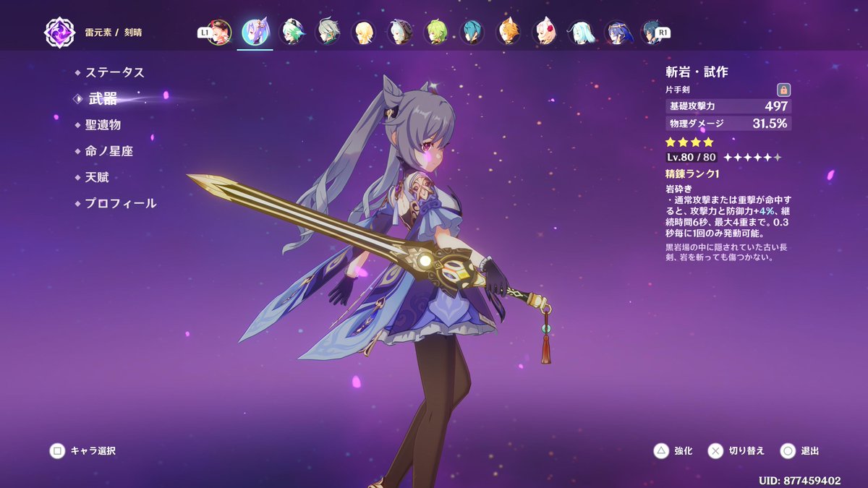
Task: Click the UID: 877459402 text
Action: pos(800,480)
